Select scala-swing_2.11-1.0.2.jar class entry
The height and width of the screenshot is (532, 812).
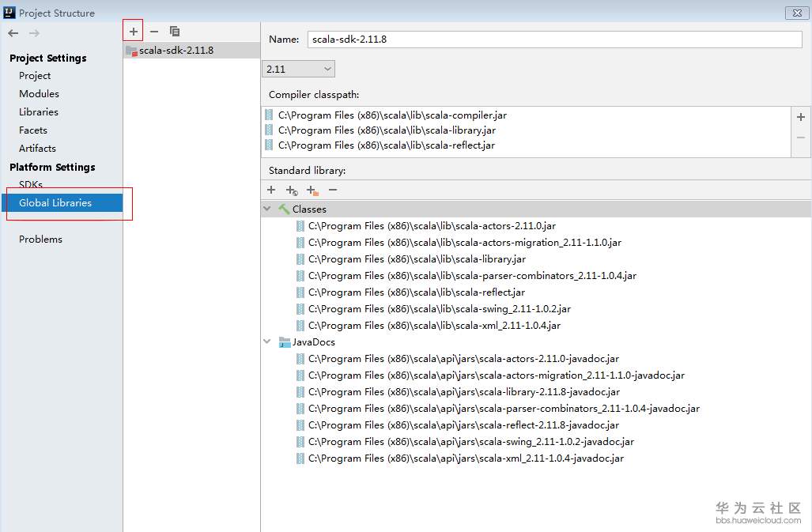[439, 308]
